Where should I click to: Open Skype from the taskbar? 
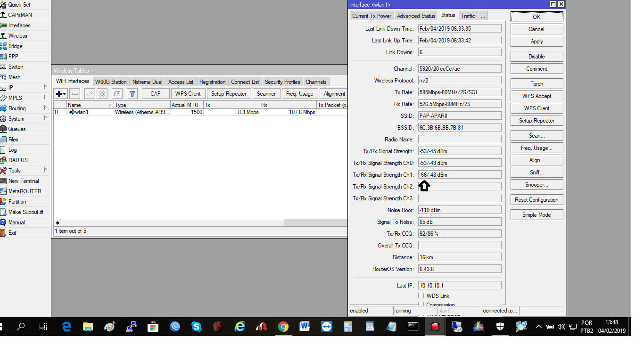coord(197,327)
